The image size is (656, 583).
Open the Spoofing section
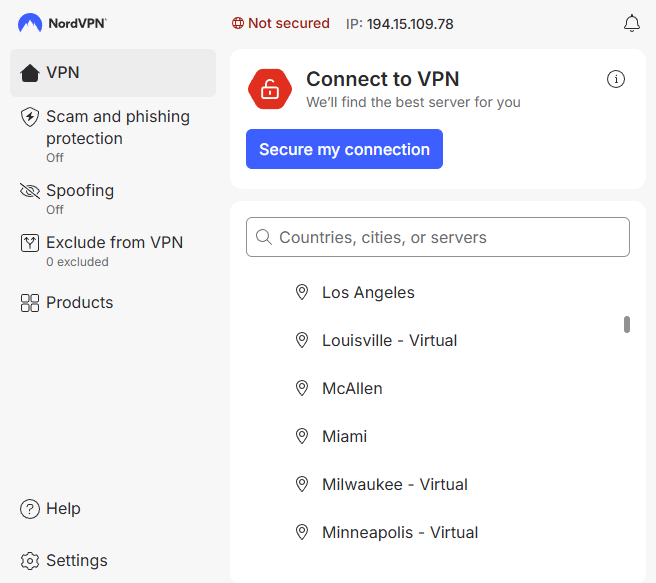[113, 199]
